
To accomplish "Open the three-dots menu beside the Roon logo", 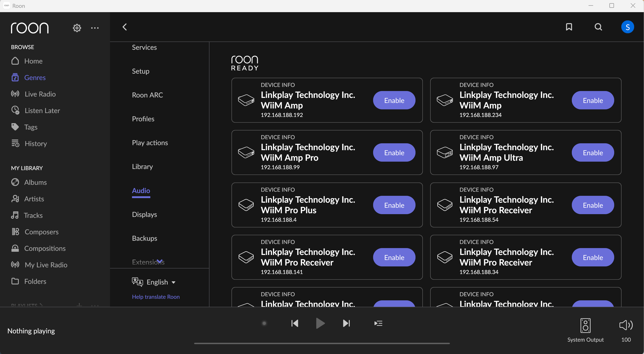I will click(95, 28).
